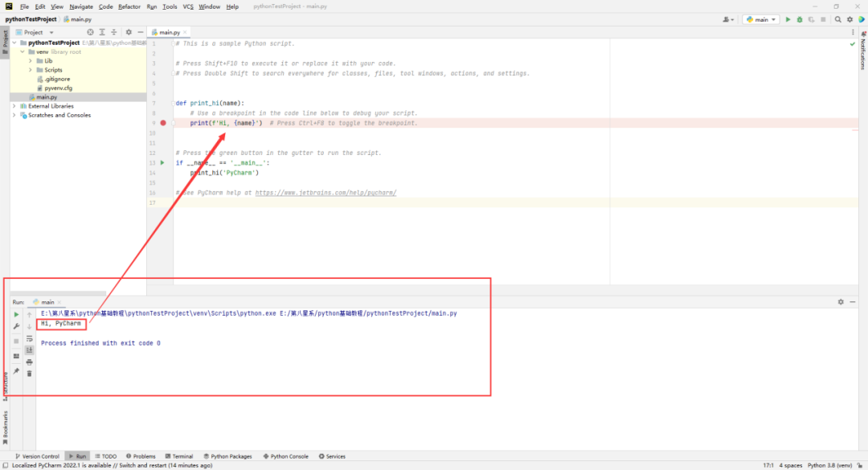The image size is (868, 470).
Task: Toggle soft-wrap in the Run console
Action: 30,339
